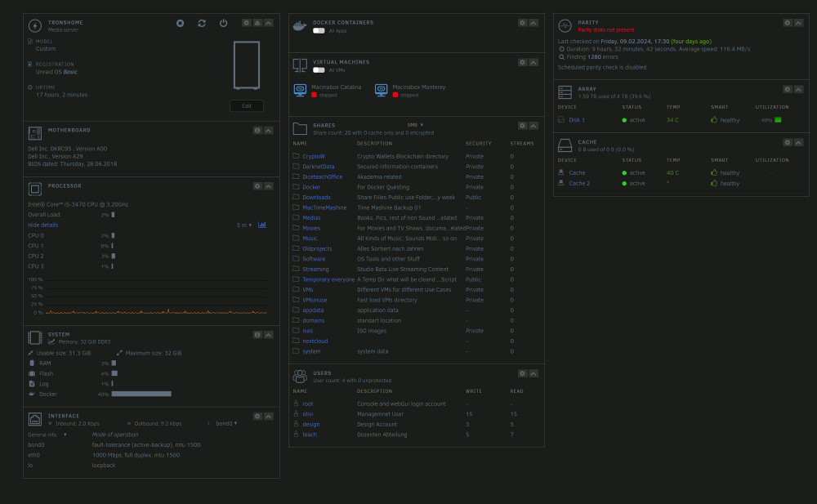Open the olivi user account

pos(308,414)
